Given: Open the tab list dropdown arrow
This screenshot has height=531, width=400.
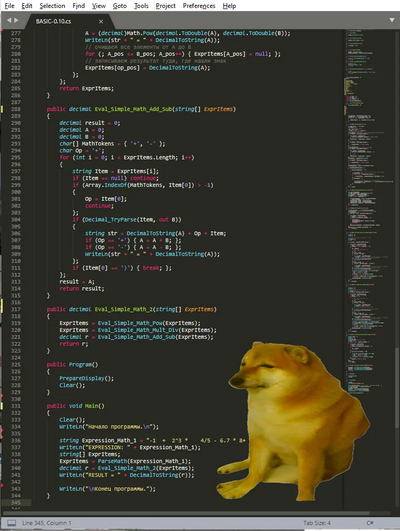Looking at the screenshot, I should pos(392,20).
